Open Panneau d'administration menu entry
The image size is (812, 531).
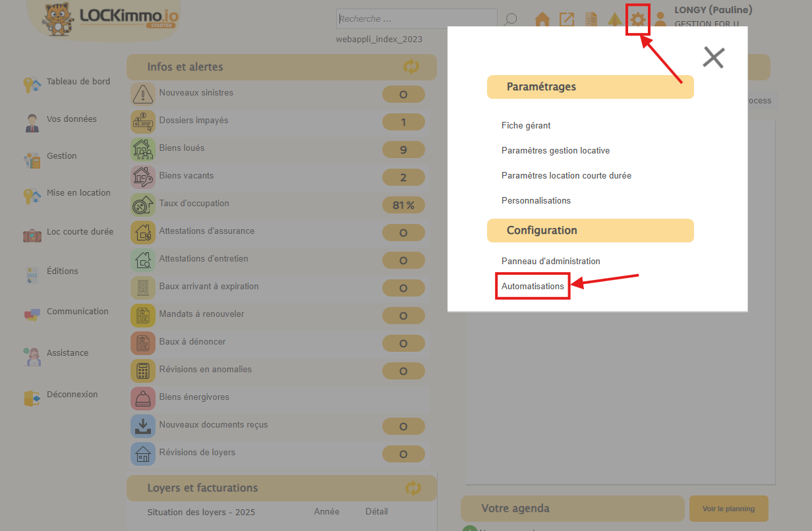550,262
